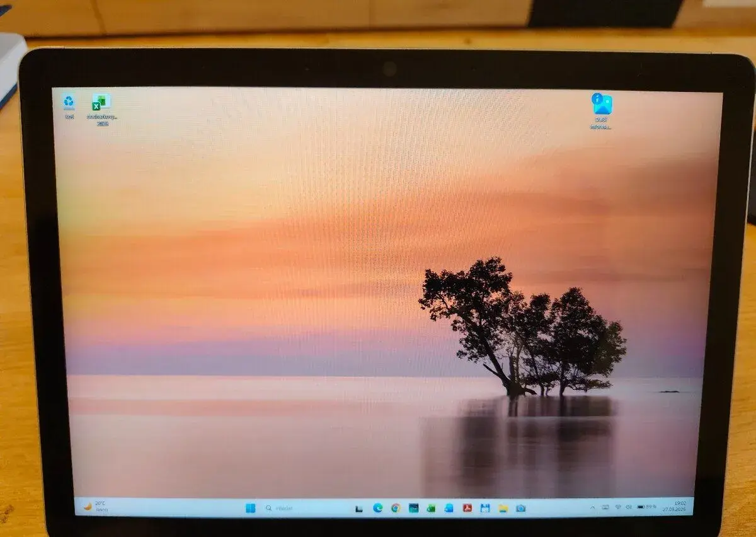Expand hidden system tray icons chevron
756x537 pixels.
[592, 507]
